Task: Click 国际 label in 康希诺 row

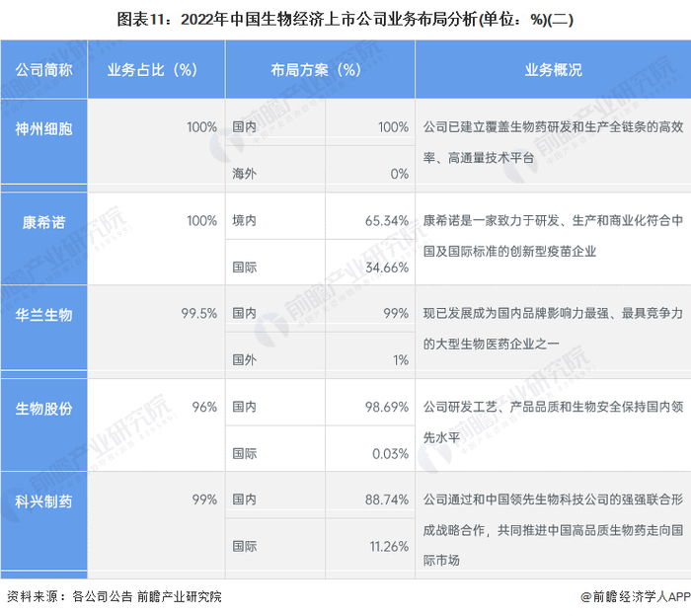Action: (244, 267)
